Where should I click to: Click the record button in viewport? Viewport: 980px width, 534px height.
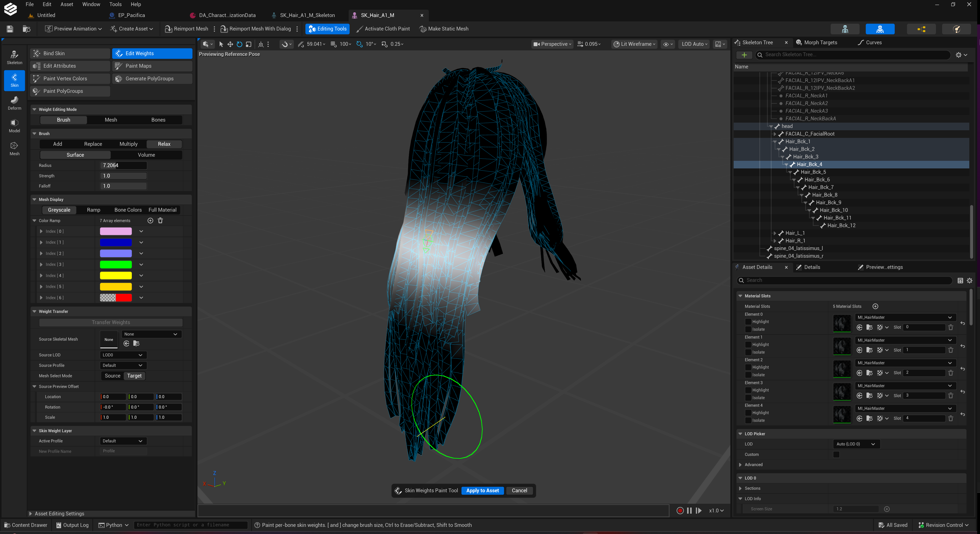pos(680,510)
